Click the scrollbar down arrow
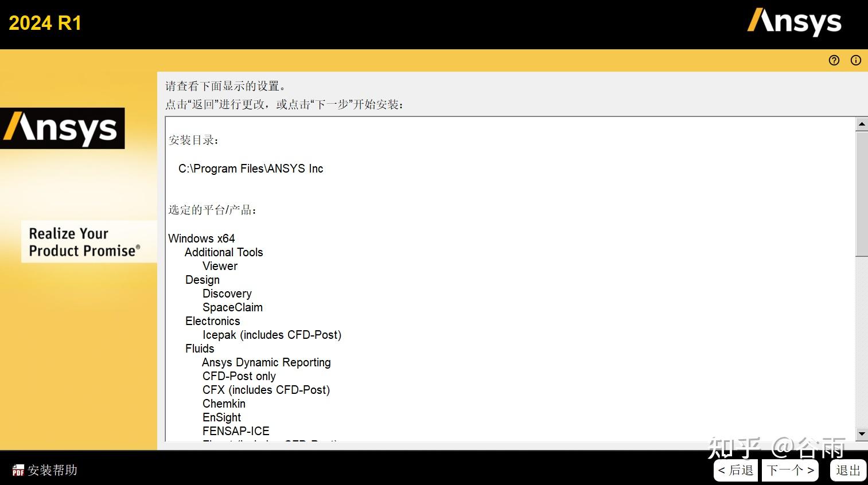The image size is (868, 485). (861, 434)
